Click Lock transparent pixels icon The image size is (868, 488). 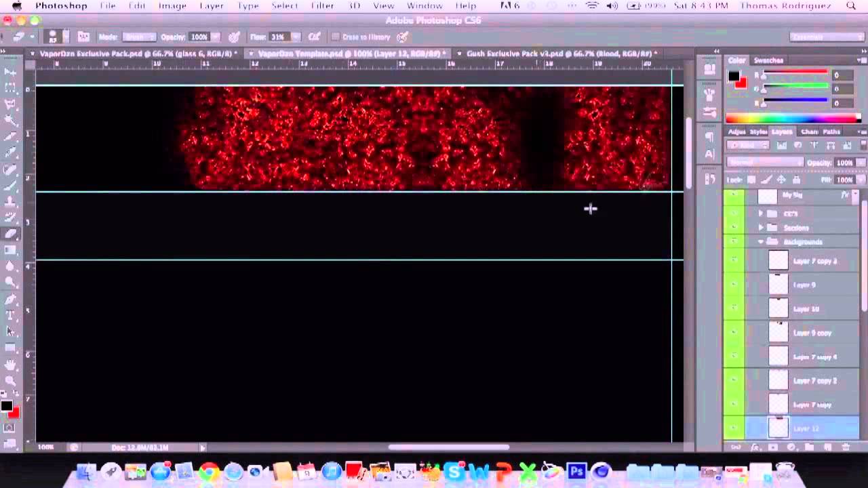(x=751, y=180)
